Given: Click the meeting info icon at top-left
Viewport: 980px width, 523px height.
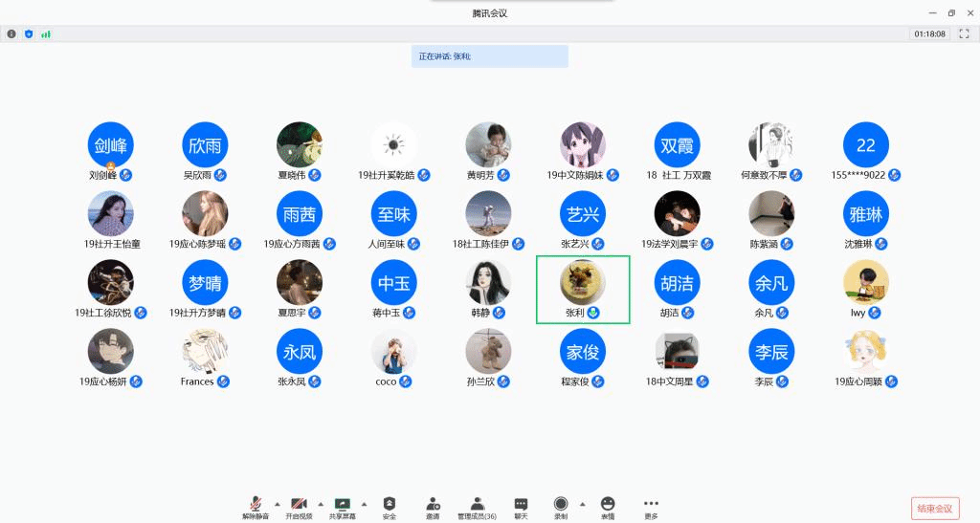Looking at the screenshot, I should (12, 33).
